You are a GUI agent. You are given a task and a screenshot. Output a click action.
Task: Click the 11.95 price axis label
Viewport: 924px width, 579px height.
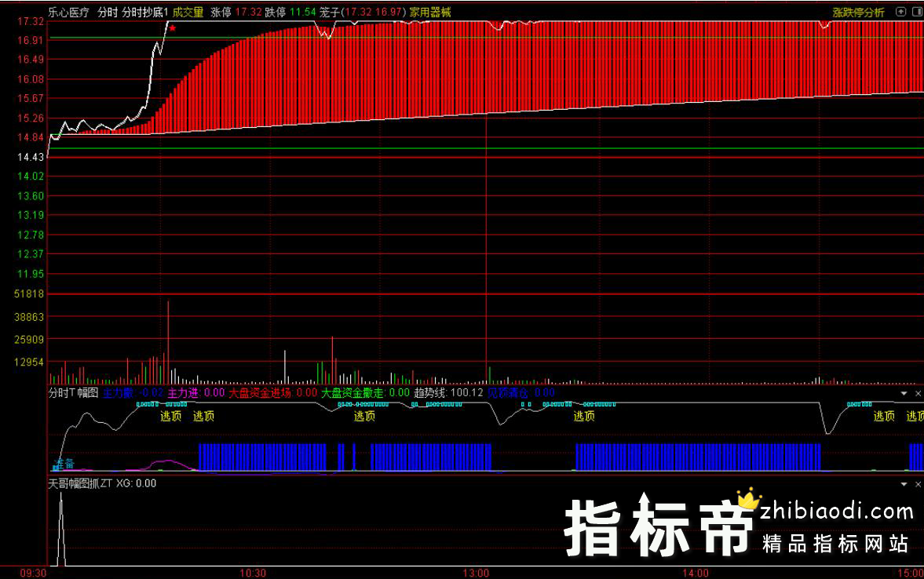tap(30, 274)
